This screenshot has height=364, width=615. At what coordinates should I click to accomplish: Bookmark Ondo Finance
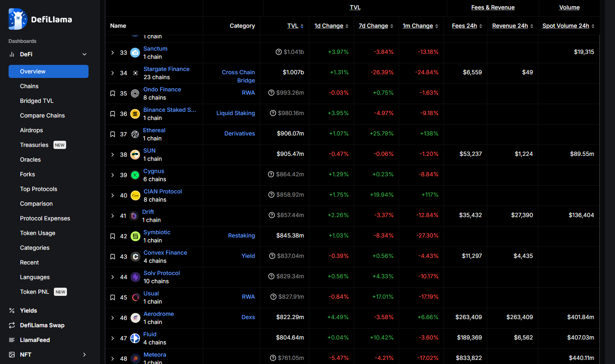[113, 93]
